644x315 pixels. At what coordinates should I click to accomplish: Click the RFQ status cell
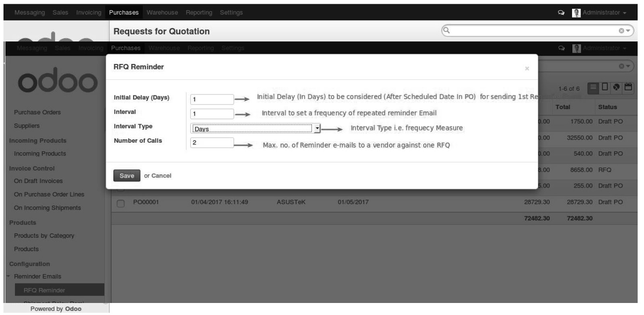605,170
